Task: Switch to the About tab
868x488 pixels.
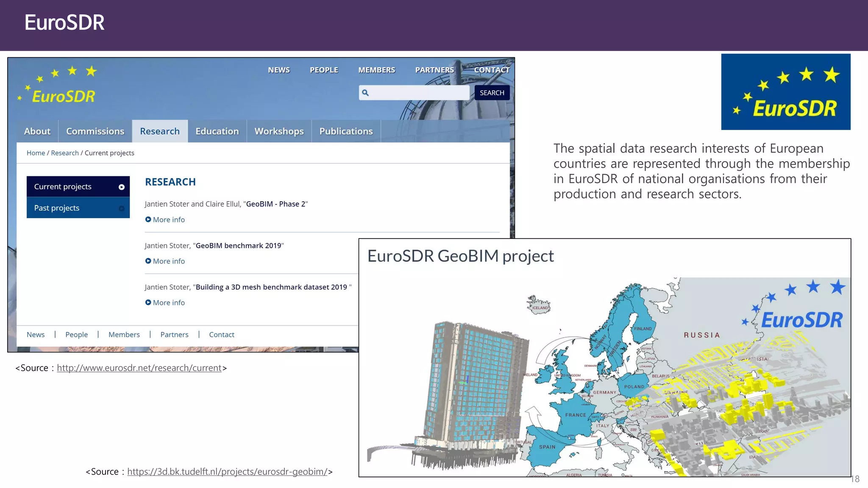Action: [x=37, y=131]
